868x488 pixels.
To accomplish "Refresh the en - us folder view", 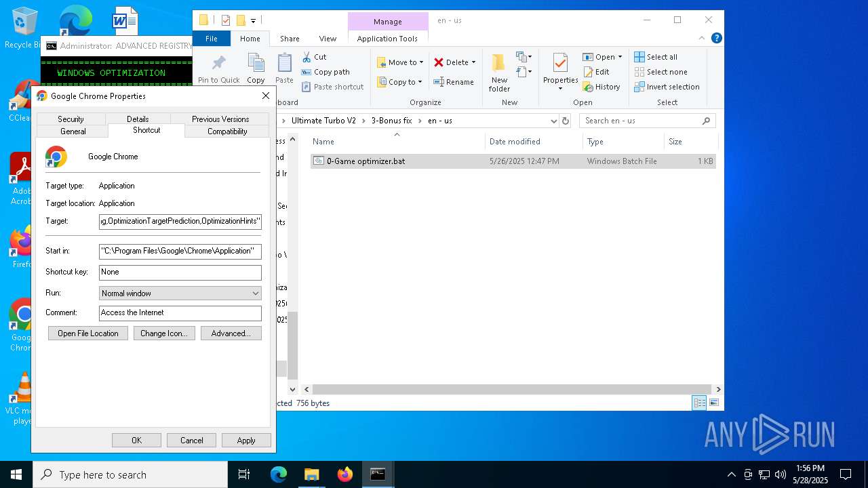I will point(566,121).
